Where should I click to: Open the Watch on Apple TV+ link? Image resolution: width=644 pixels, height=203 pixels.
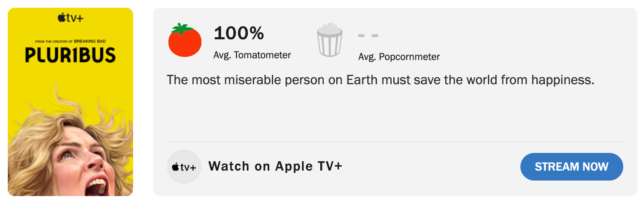[275, 166]
